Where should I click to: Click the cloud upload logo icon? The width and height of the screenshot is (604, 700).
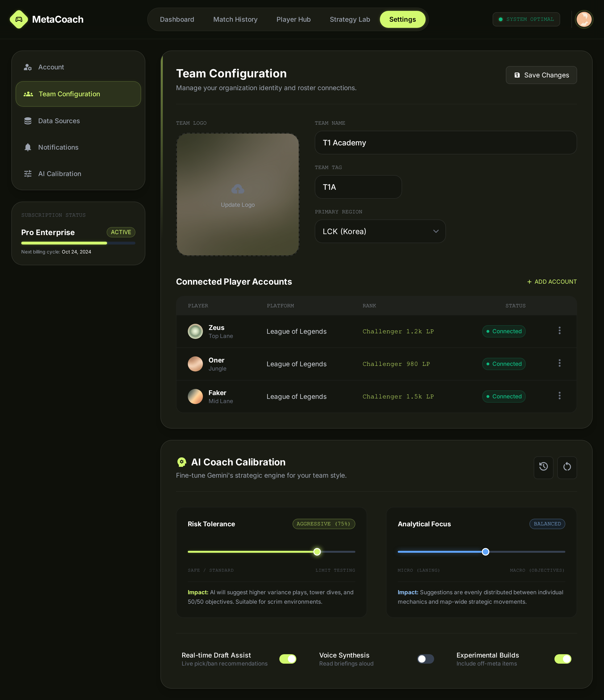point(238,189)
